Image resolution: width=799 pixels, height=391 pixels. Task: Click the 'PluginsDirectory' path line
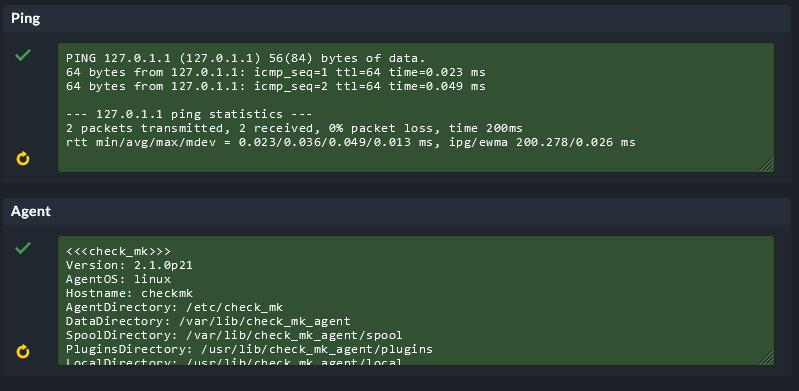tap(249, 349)
